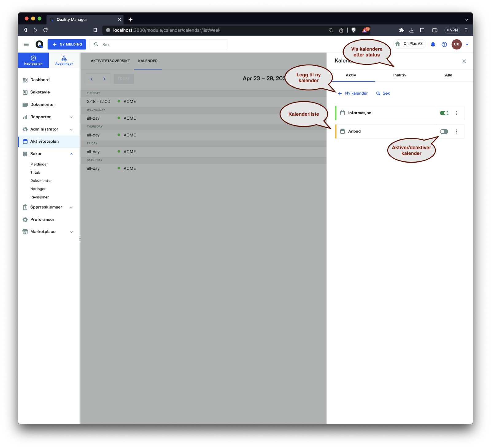Click the Ny kalender link
The width and height of the screenshot is (491, 448).
353,93
